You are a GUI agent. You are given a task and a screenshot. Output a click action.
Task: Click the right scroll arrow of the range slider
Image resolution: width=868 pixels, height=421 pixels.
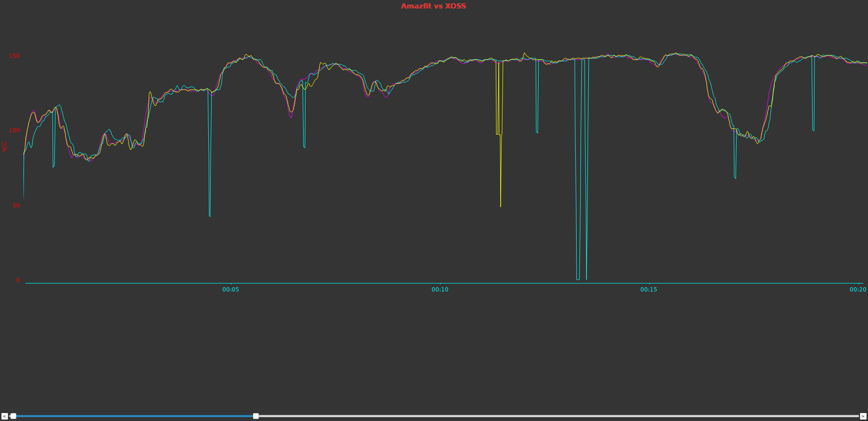[863, 416]
